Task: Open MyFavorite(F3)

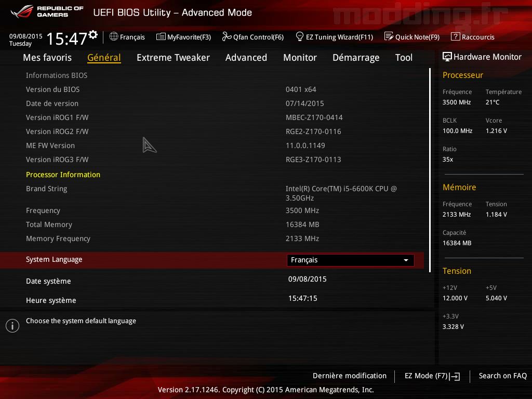Action: pyautogui.click(x=183, y=37)
